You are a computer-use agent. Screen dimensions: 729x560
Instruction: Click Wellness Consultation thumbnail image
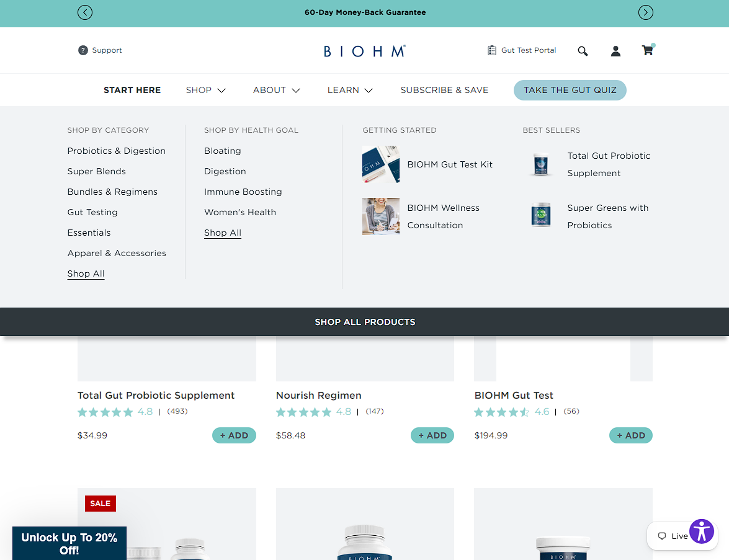[381, 216]
